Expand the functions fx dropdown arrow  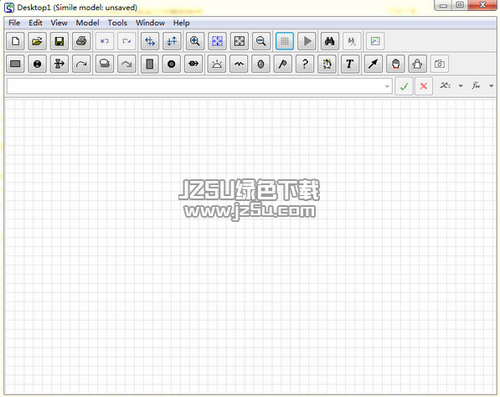[x=491, y=86]
